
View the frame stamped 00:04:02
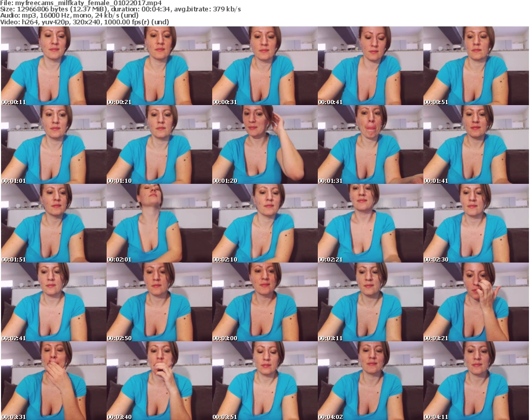pos(370,381)
